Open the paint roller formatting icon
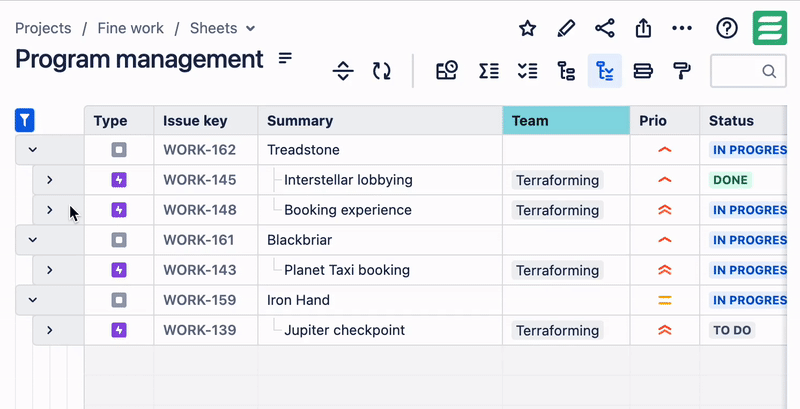800x409 pixels. [x=682, y=71]
